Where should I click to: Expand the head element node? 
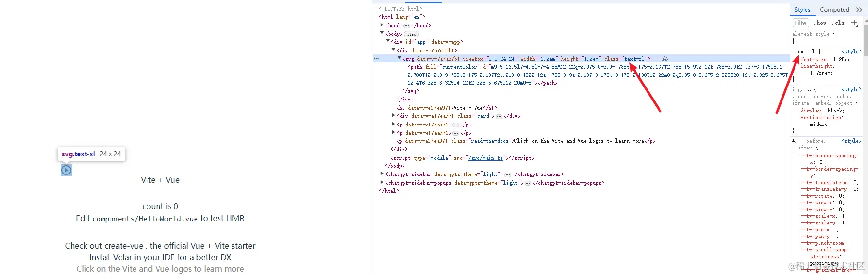coord(382,25)
